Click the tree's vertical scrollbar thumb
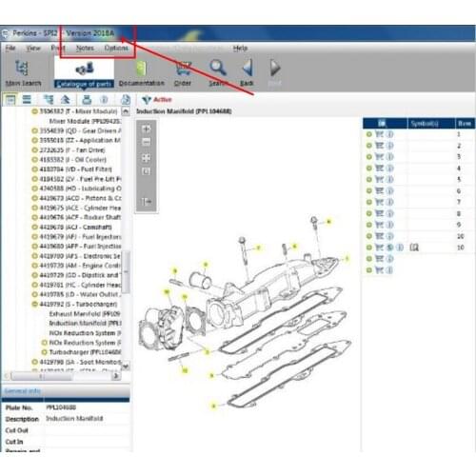Image resolution: width=476 pixels, height=476 pixels. (126, 272)
